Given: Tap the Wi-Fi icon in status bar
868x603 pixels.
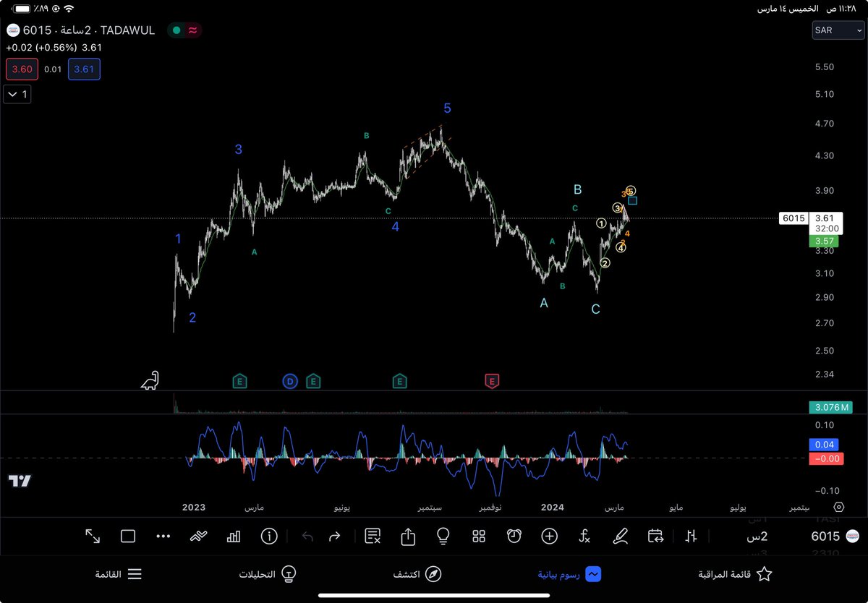Looking at the screenshot, I should click(x=69, y=9).
